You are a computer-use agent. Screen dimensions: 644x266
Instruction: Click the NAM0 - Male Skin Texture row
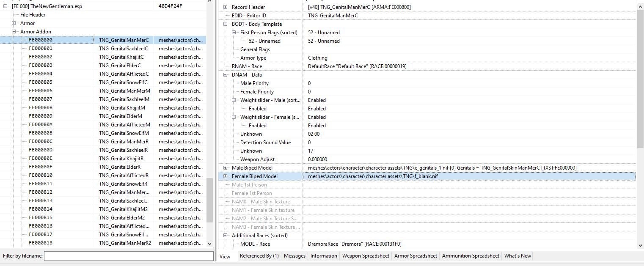pyautogui.click(x=427, y=202)
